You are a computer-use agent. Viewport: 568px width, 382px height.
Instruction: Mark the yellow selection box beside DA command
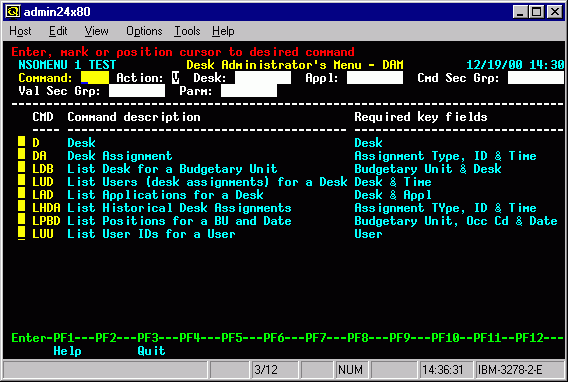click(x=22, y=155)
